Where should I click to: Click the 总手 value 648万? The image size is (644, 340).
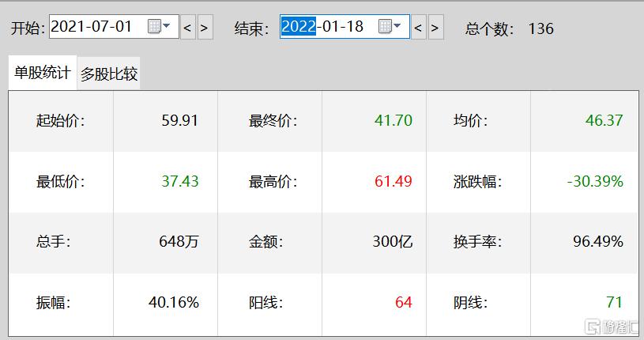(179, 241)
